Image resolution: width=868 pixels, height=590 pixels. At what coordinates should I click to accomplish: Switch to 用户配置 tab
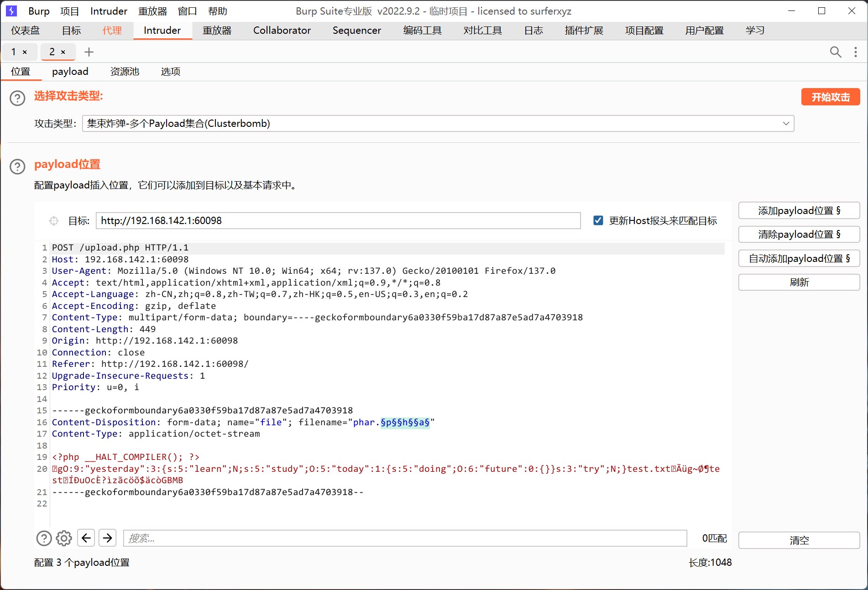pyautogui.click(x=704, y=31)
